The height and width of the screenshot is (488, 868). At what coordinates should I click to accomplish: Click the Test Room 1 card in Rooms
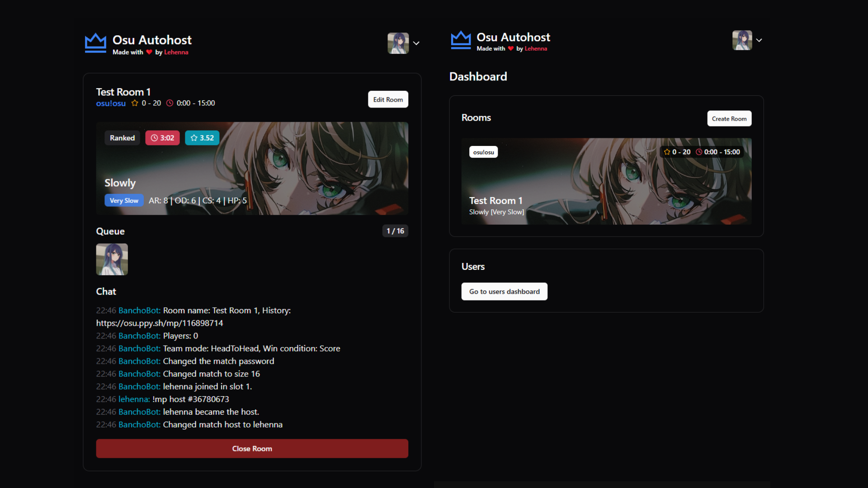click(x=606, y=181)
